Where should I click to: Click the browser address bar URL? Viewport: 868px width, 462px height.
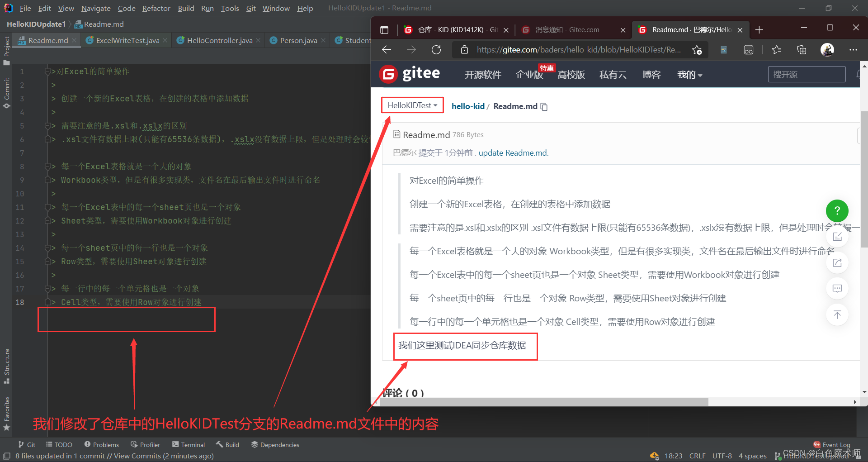click(579, 50)
